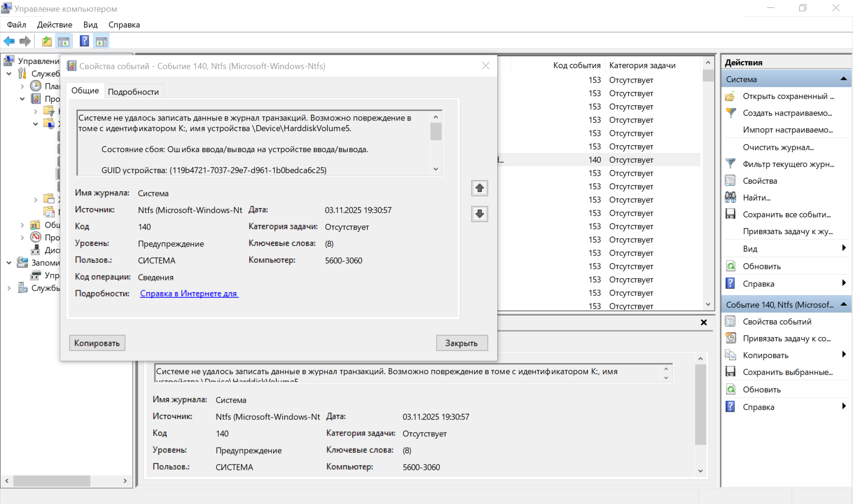The width and height of the screenshot is (853, 504).
Task: Open the Действие menu
Action: (55, 25)
